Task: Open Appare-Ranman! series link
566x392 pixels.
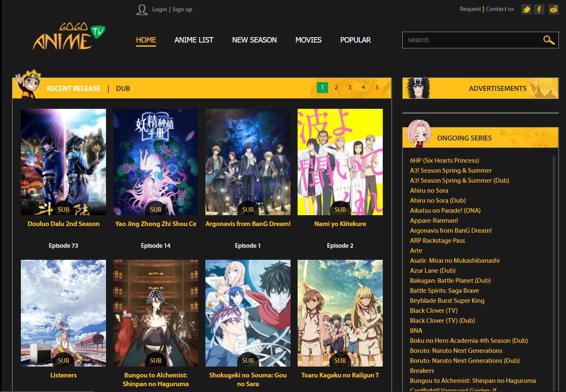Action: (434, 221)
